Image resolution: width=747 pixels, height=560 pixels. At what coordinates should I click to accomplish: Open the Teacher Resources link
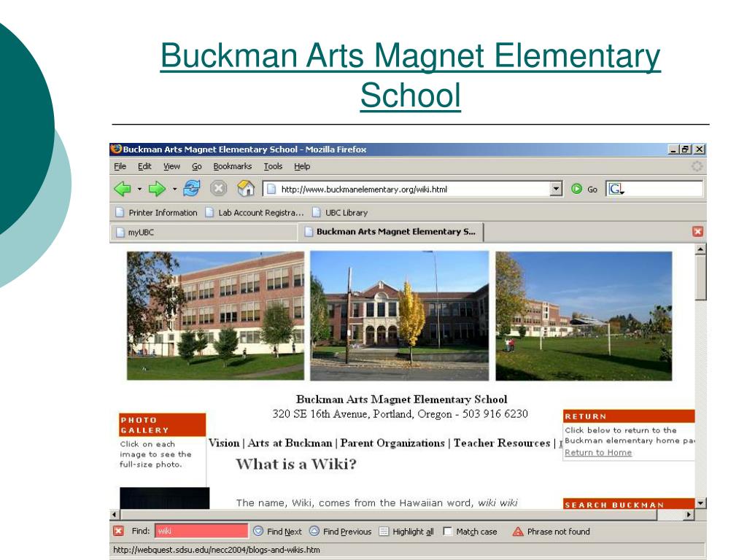pos(502,443)
